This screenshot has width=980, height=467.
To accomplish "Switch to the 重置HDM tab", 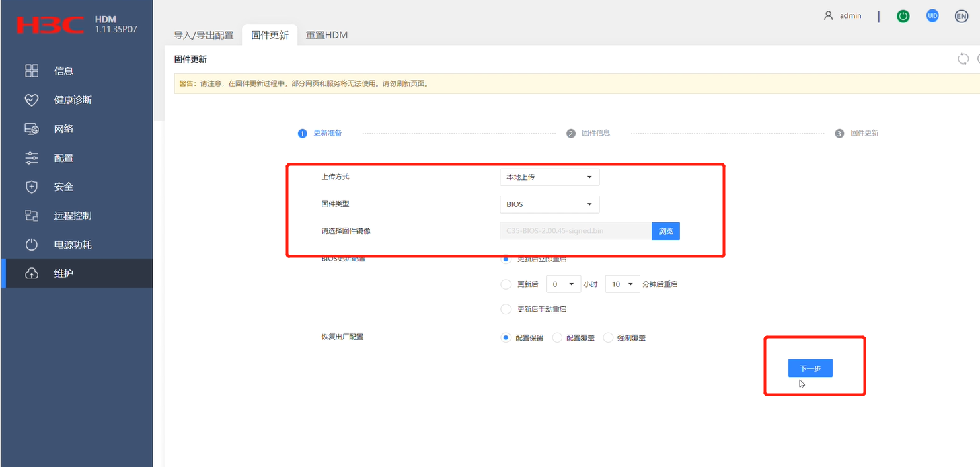I will click(x=327, y=34).
